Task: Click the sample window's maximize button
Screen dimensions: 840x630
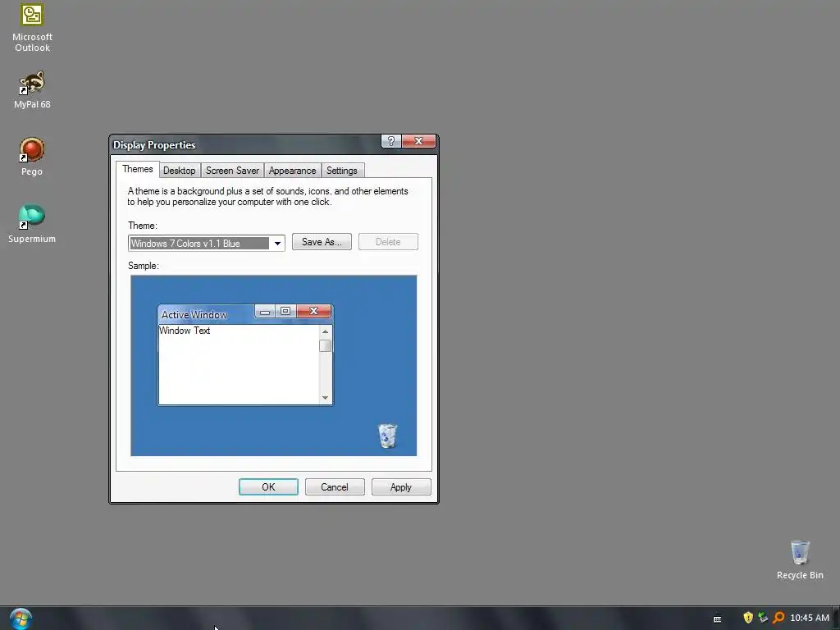Action: click(285, 311)
